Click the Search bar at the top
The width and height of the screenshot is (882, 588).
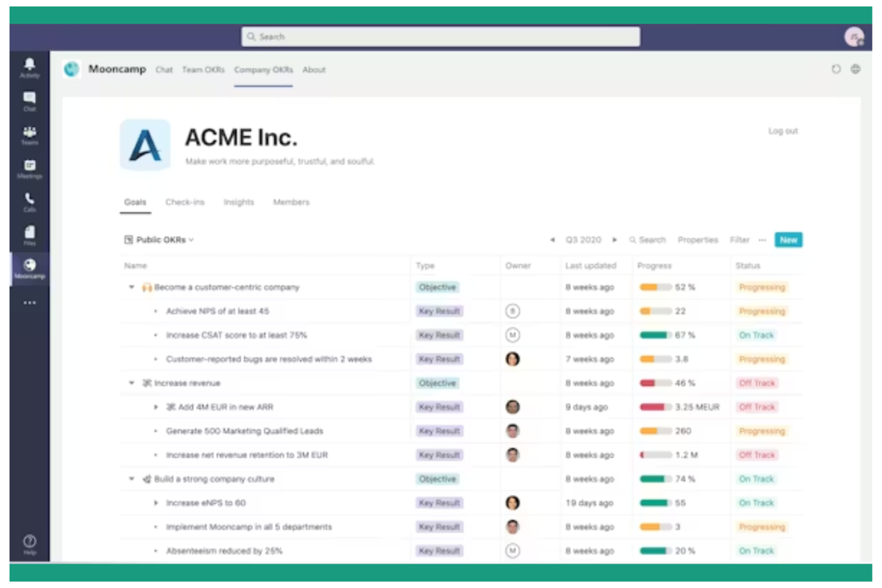click(x=442, y=36)
